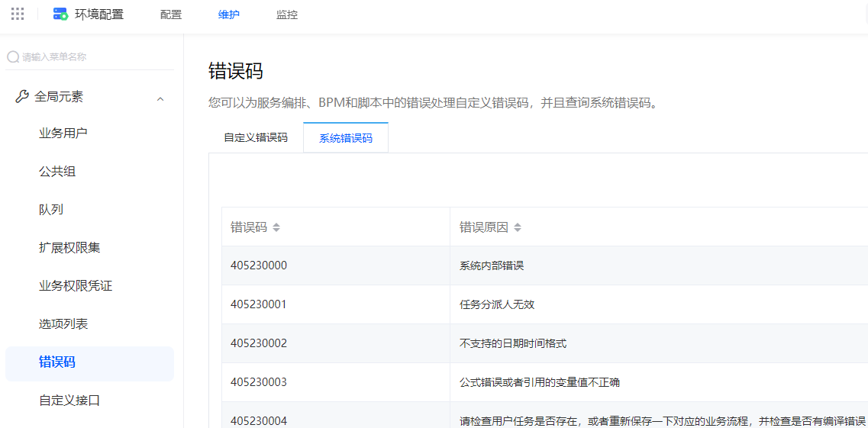Collapse the 全局元素 section chevron
The height and width of the screenshot is (428, 868).
tap(160, 98)
